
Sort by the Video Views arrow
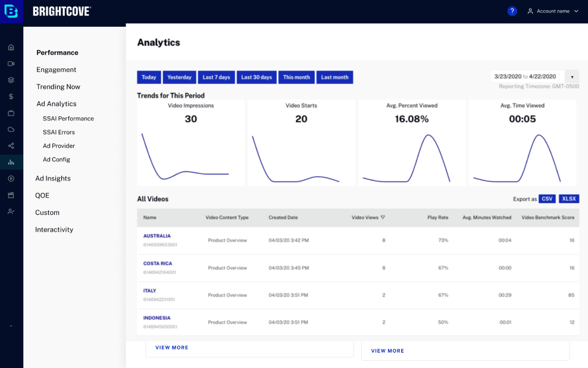[383, 217]
